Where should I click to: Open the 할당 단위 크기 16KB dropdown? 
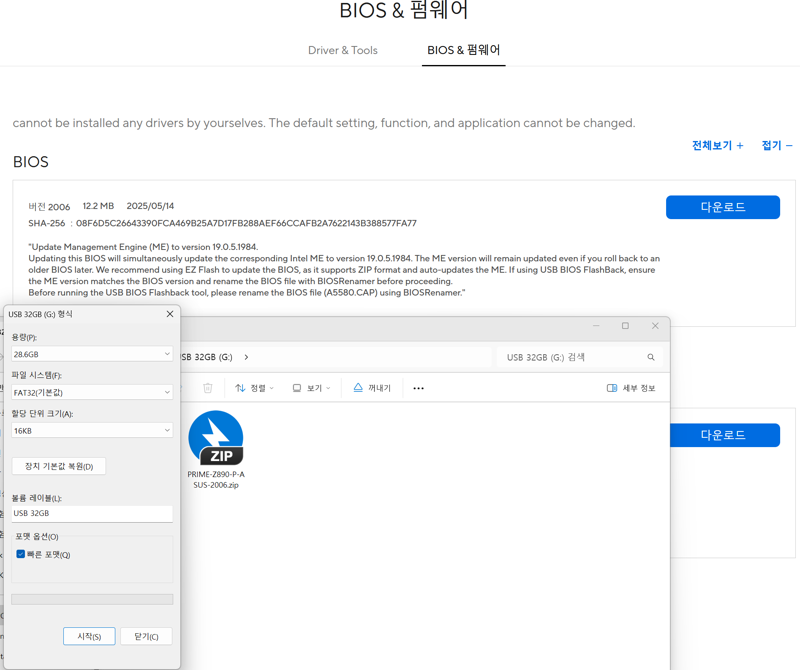coord(92,430)
